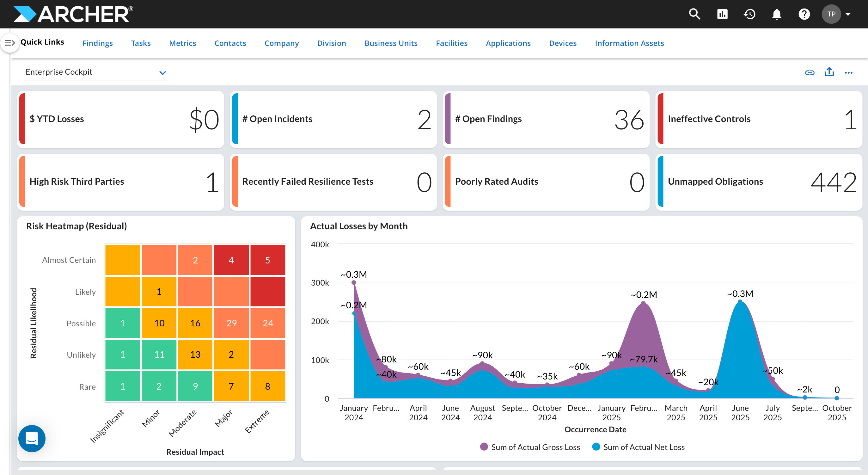Open the # Open Findings card
Viewport: 868px width, 475px height.
[x=546, y=119]
